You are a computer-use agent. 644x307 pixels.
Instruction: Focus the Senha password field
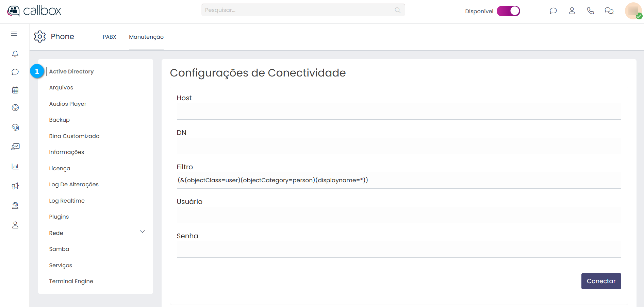pyautogui.click(x=398, y=250)
